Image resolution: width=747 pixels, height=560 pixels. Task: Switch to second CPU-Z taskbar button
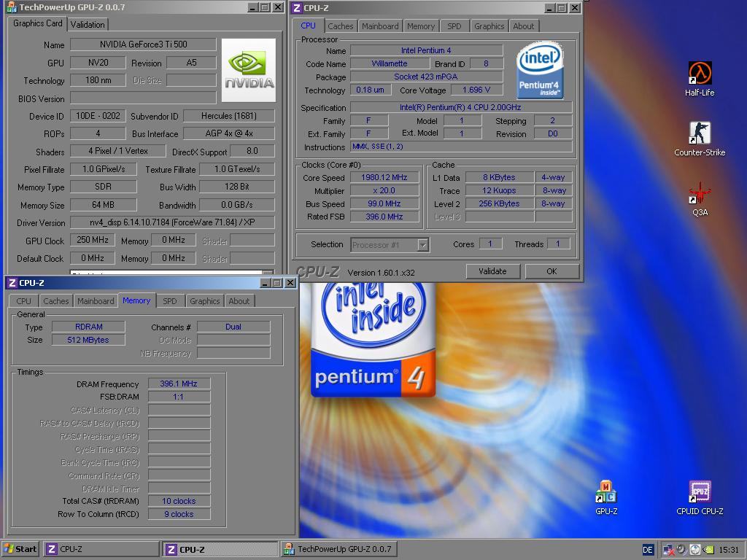tap(220, 549)
